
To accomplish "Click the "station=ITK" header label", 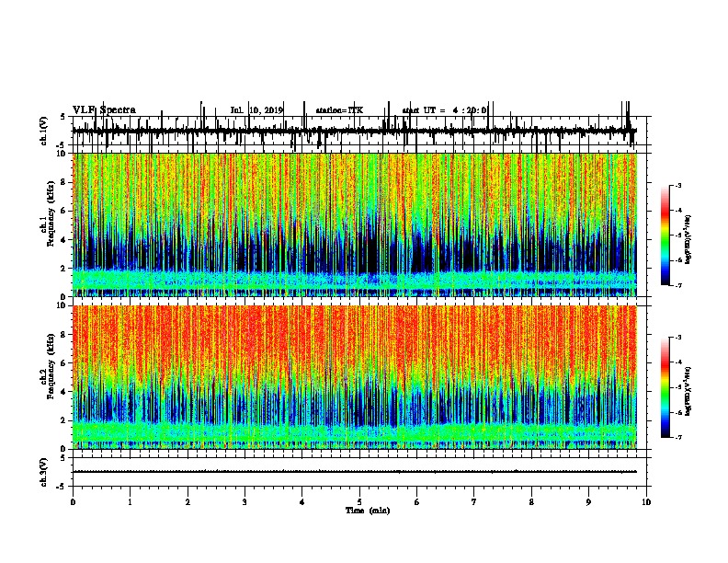I will pos(339,110).
